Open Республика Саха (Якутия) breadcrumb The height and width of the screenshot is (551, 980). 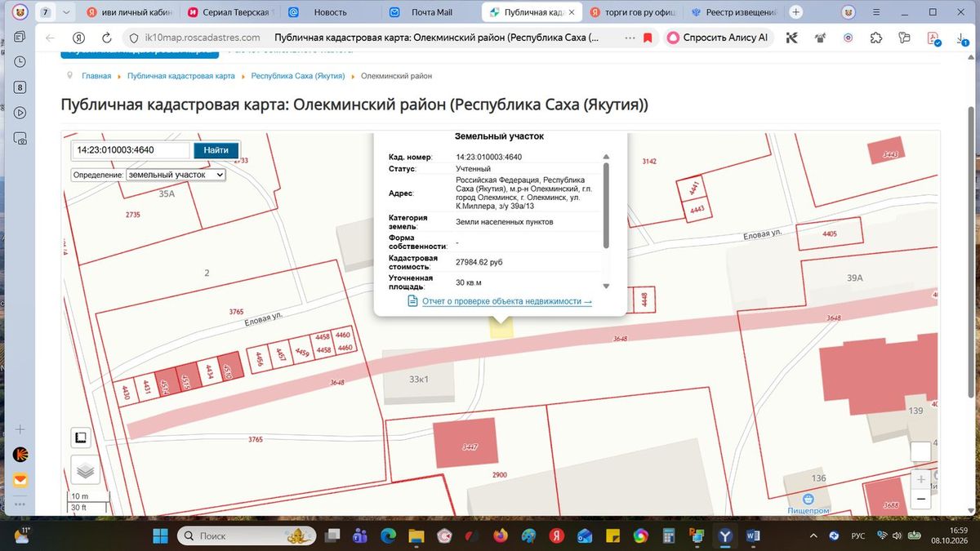coord(298,76)
